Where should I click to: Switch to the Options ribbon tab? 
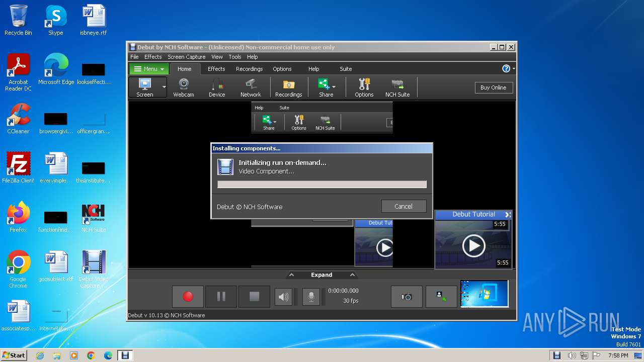pyautogui.click(x=282, y=69)
